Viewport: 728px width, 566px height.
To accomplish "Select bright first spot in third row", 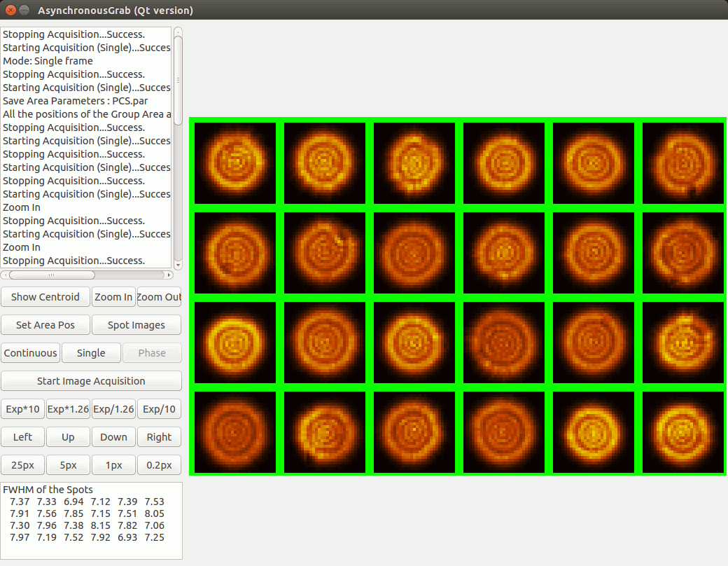I will point(235,343).
